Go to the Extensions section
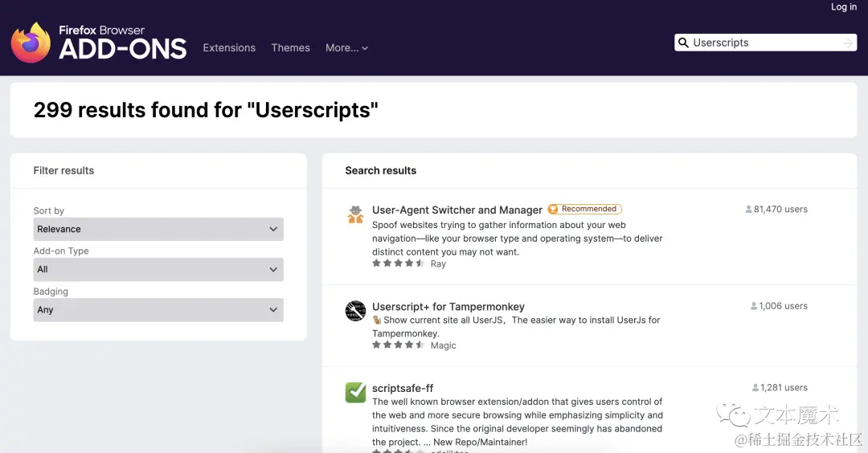The height and width of the screenshot is (453, 868). 229,48
